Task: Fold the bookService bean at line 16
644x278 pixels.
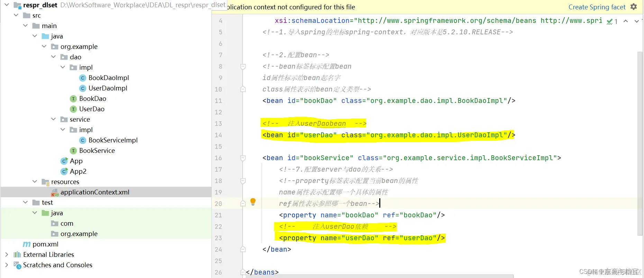Action: 243,158
